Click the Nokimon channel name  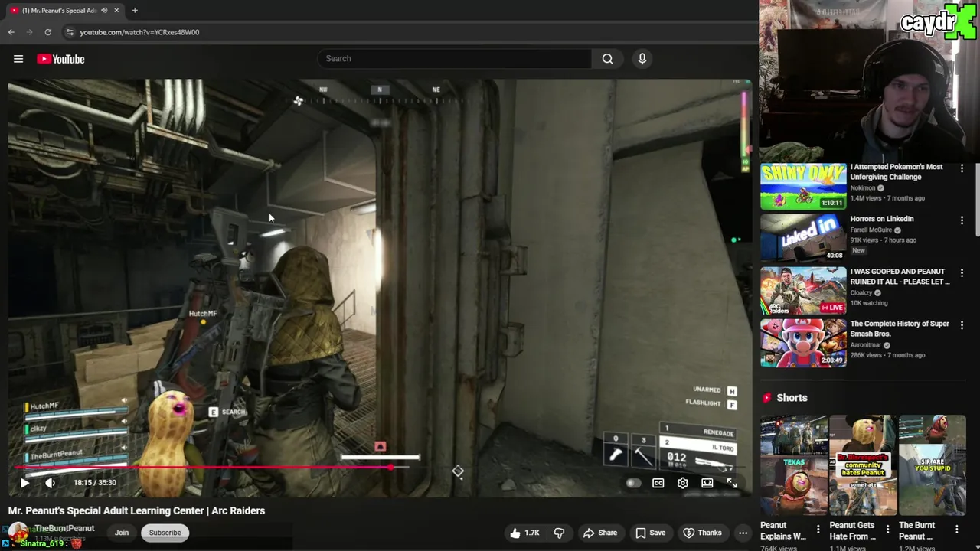(x=863, y=188)
